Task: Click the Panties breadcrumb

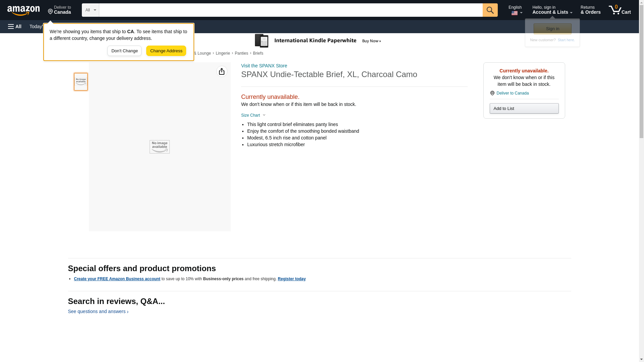Action: (x=241, y=53)
